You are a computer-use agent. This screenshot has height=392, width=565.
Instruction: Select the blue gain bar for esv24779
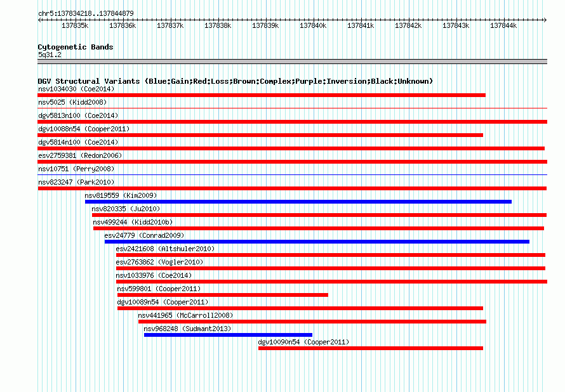click(x=317, y=242)
